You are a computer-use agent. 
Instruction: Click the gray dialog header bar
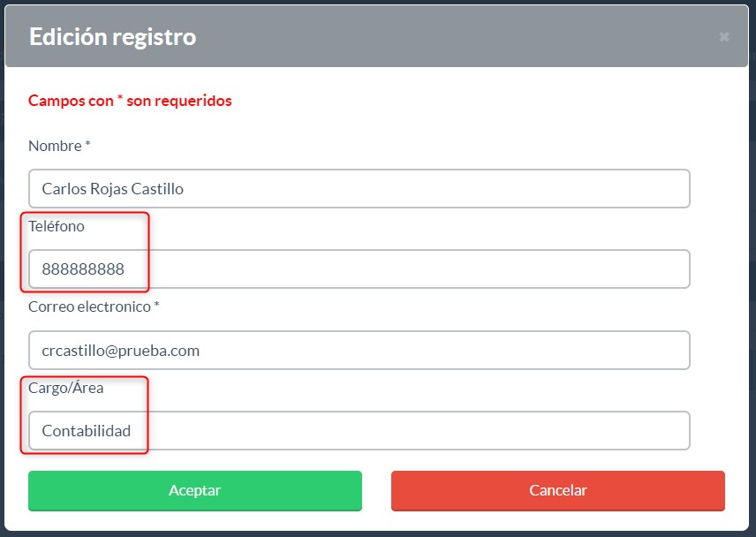tap(376, 36)
